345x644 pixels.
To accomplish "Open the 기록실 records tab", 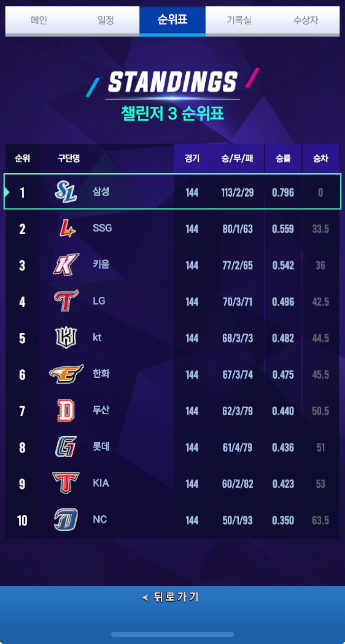I will [239, 20].
